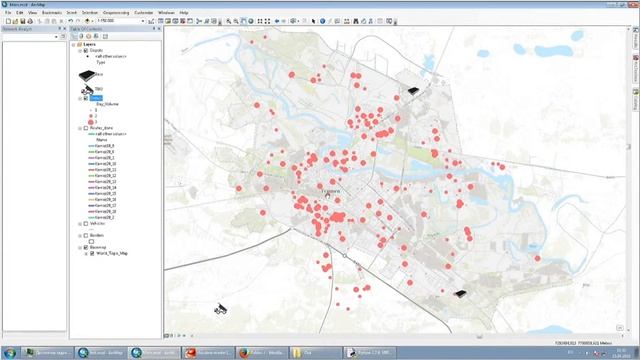Image resolution: width=640 pixels, height=360 pixels.
Task: Open the Windows Start button
Action: click(10, 353)
